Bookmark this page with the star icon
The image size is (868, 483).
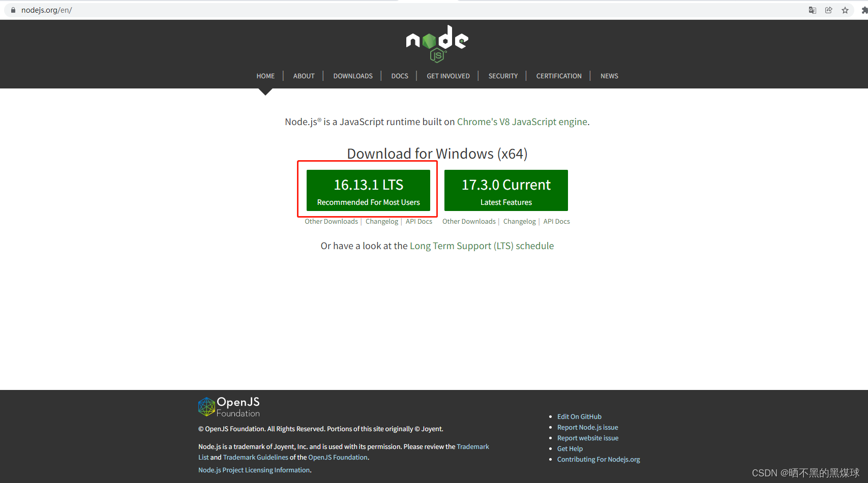point(845,10)
